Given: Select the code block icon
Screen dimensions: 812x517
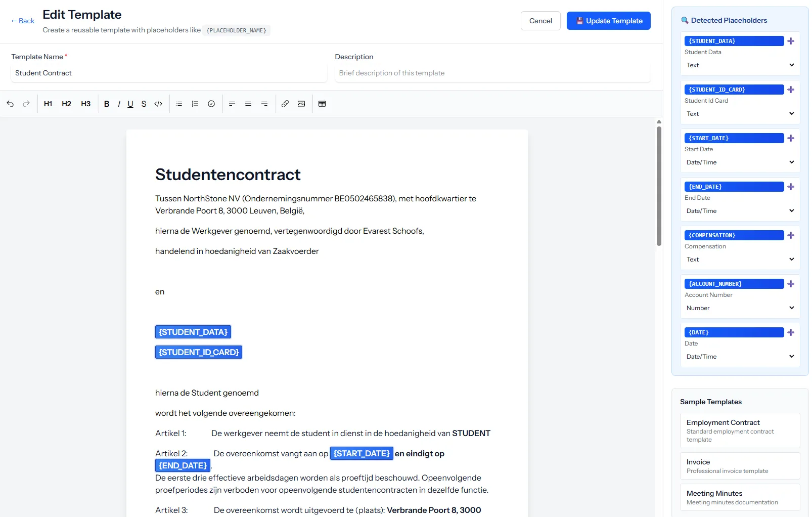Looking at the screenshot, I should [x=158, y=104].
